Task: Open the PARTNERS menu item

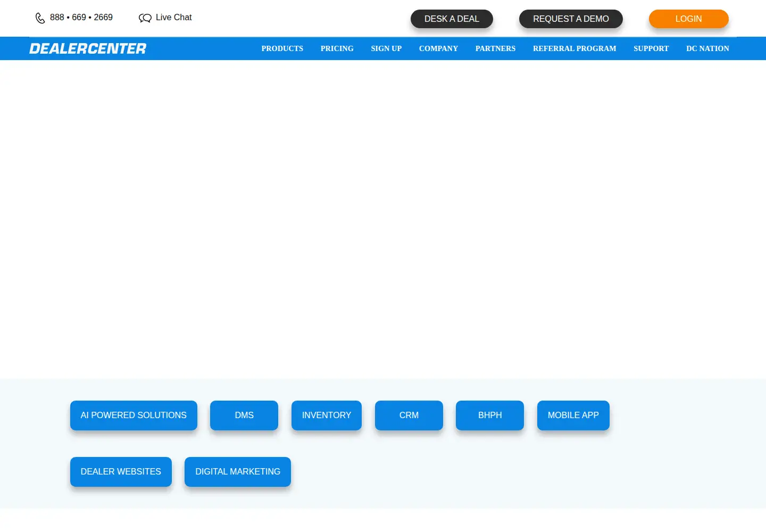Action: [495, 48]
